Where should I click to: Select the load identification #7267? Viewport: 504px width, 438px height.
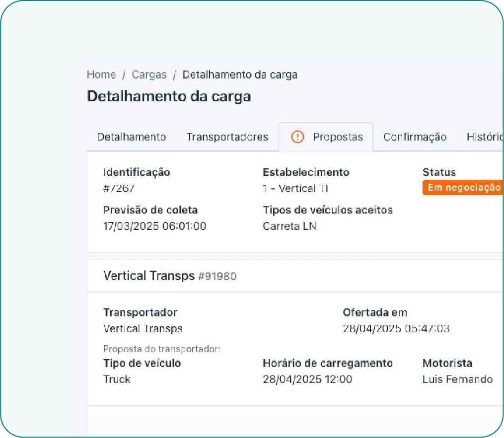[115, 188]
